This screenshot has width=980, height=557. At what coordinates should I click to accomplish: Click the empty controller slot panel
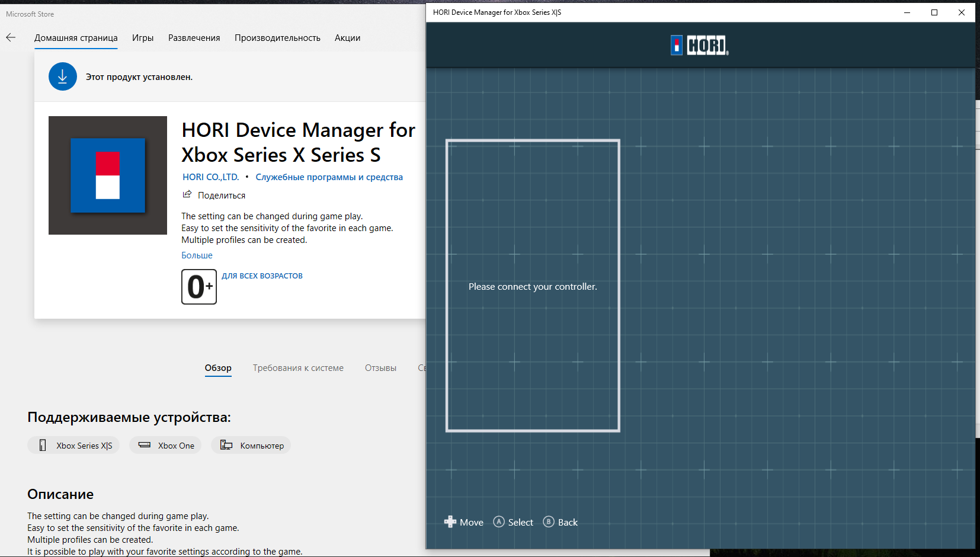coord(533,286)
